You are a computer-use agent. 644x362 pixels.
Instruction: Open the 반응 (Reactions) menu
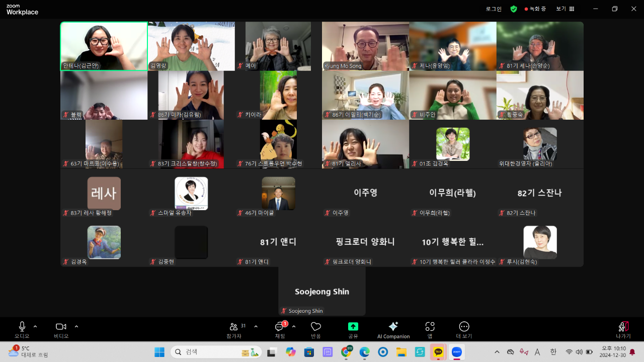315,329
